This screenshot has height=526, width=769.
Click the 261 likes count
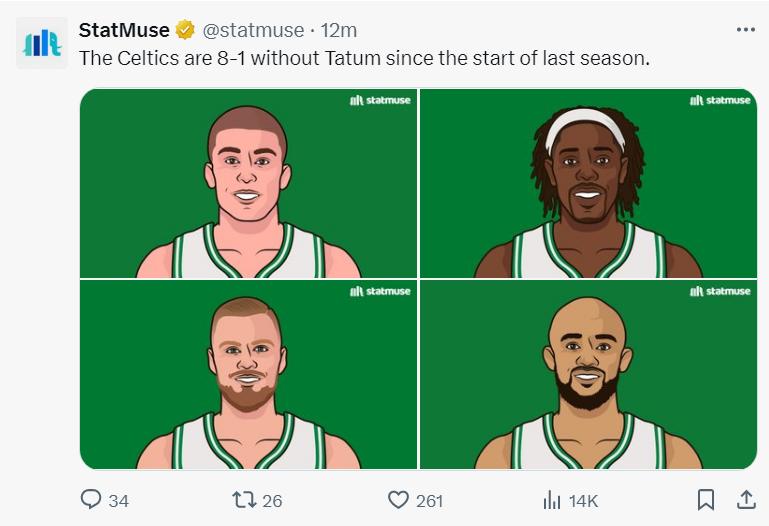point(430,501)
